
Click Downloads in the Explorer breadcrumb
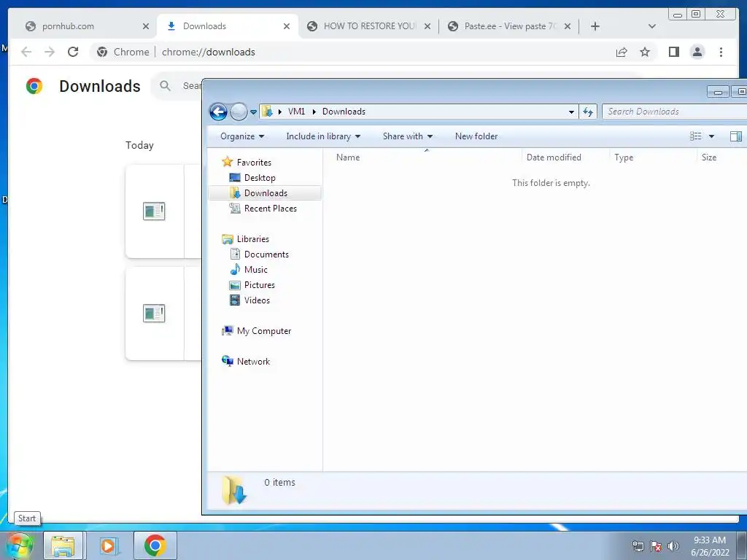(x=344, y=112)
